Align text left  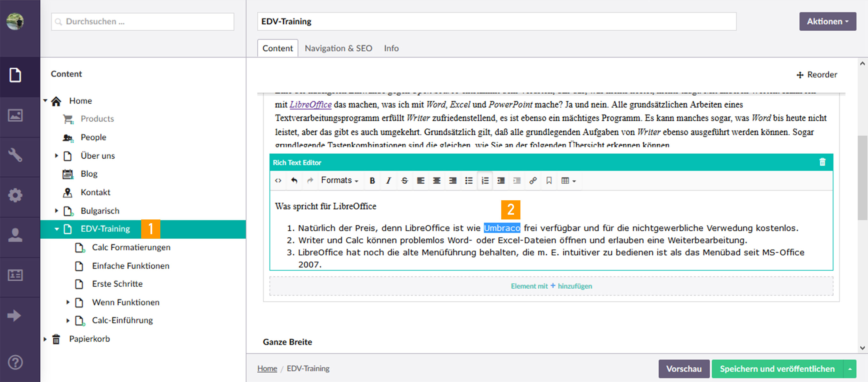point(421,180)
